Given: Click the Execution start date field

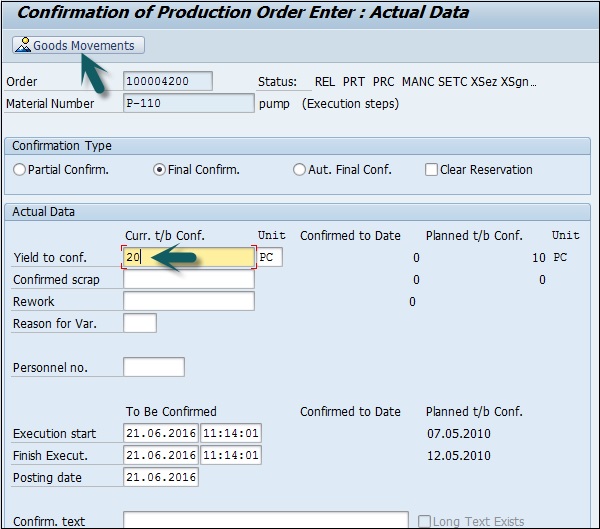Looking at the screenshot, I should click(x=160, y=434).
